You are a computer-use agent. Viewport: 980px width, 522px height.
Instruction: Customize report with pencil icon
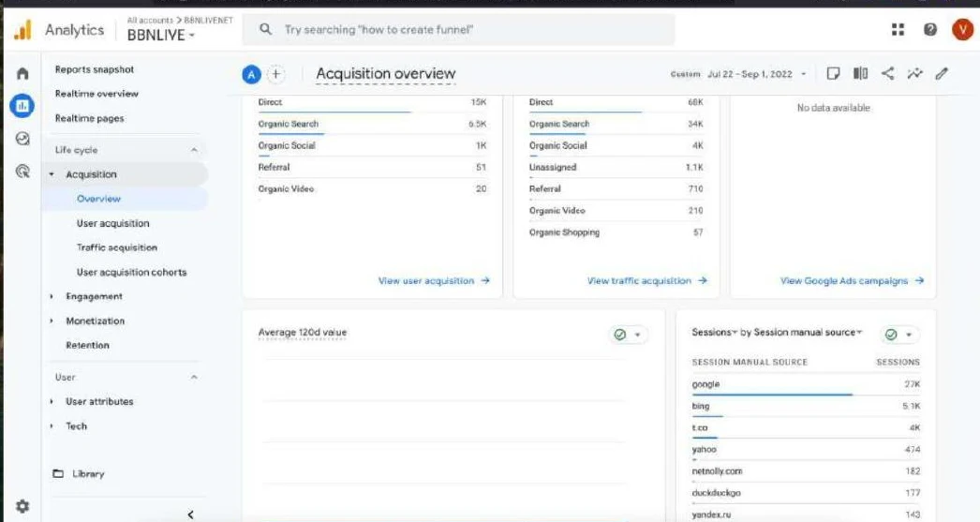[x=942, y=74]
